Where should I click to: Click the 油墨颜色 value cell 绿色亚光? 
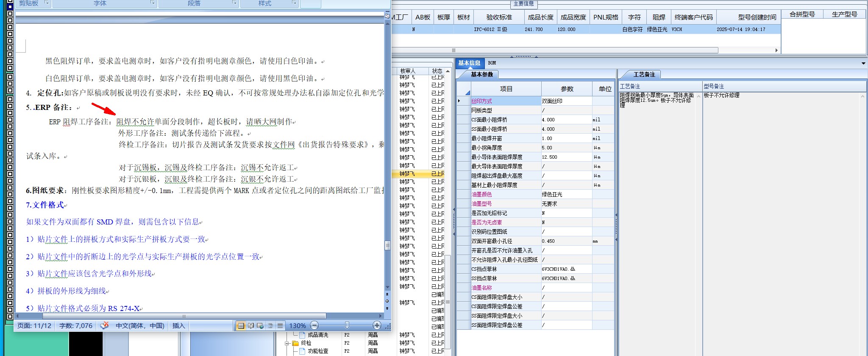coord(566,194)
